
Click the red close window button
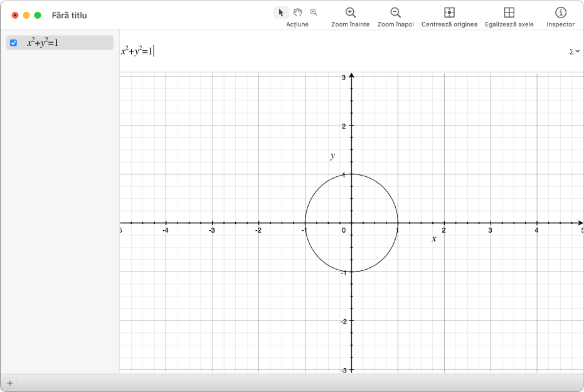15,15
